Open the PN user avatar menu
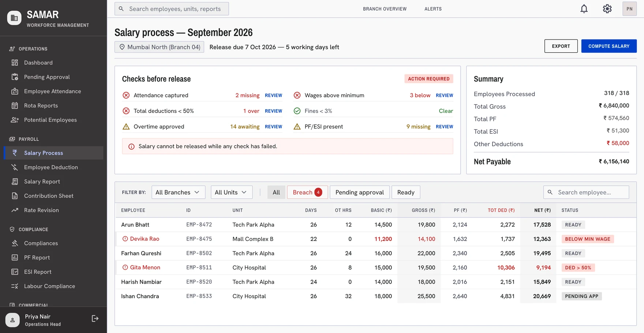The width and height of the screenshot is (644, 333). coord(629,9)
